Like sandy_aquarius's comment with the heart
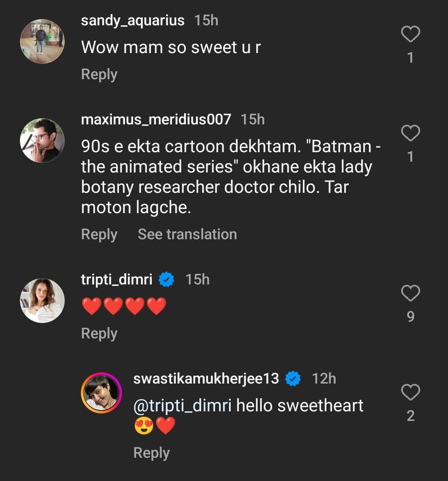The width and height of the screenshot is (448, 481). 410,34
